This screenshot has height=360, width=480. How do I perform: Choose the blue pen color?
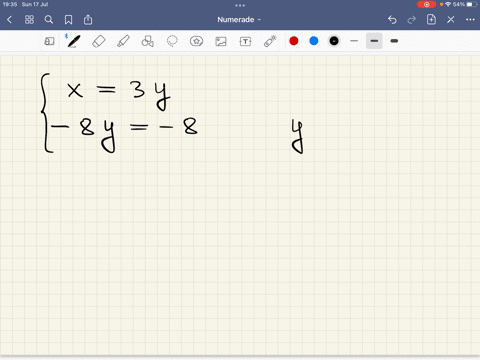pos(314,41)
